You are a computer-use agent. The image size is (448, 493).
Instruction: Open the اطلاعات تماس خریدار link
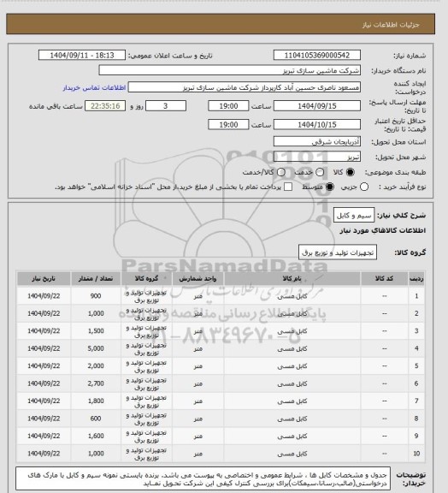(x=94, y=87)
